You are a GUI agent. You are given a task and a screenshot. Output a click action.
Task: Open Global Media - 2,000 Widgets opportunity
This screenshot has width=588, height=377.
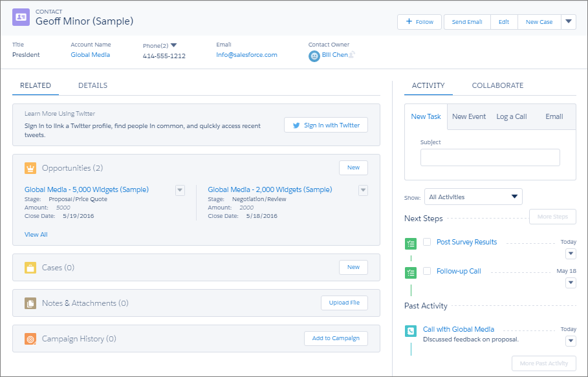[x=270, y=189]
